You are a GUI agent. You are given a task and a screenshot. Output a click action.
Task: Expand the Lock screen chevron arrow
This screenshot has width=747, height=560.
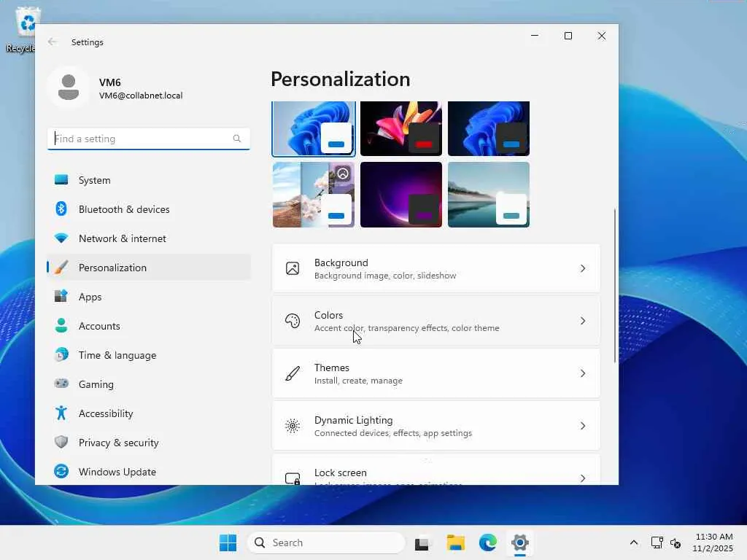pyautogui.click(x=583, y=478)
